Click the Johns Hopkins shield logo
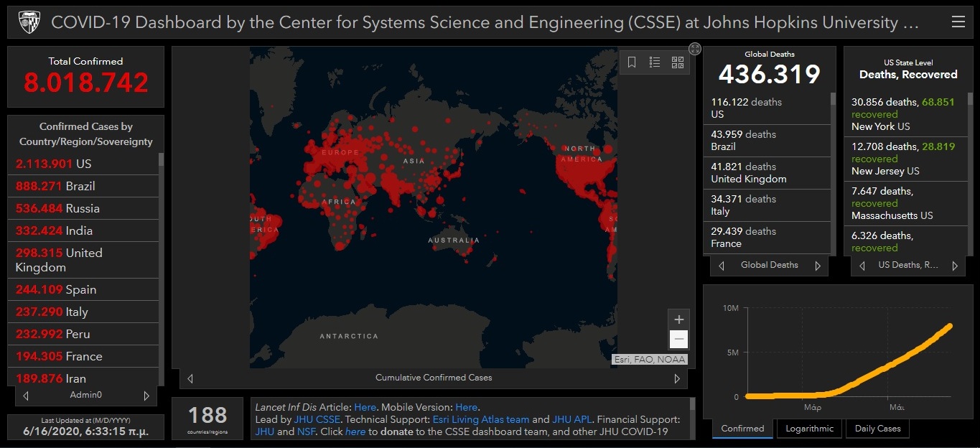980x448 pixels. coord(29,22)
